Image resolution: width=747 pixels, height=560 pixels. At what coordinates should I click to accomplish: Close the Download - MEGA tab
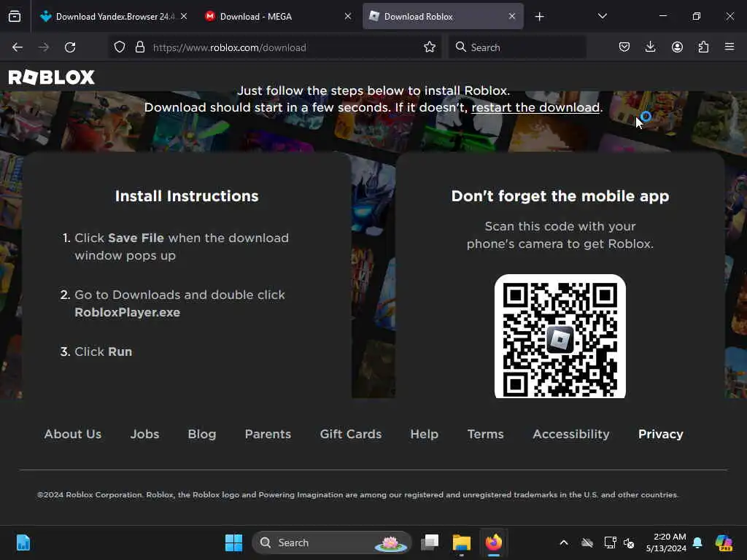click(x=348, y=16)
